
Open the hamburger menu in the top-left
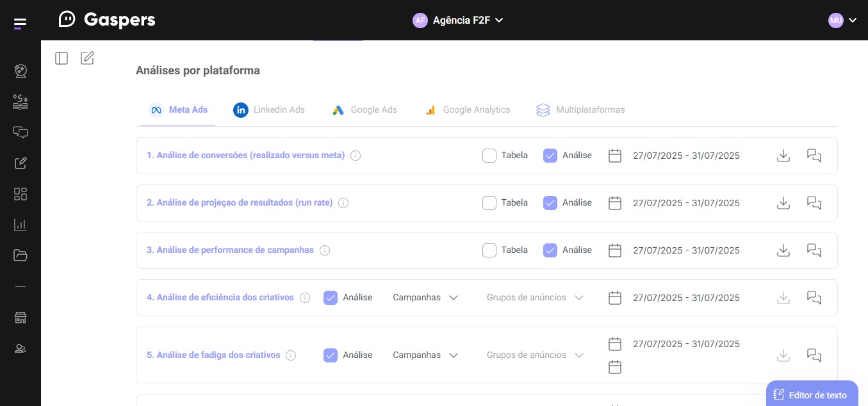[x=20, y=22]
